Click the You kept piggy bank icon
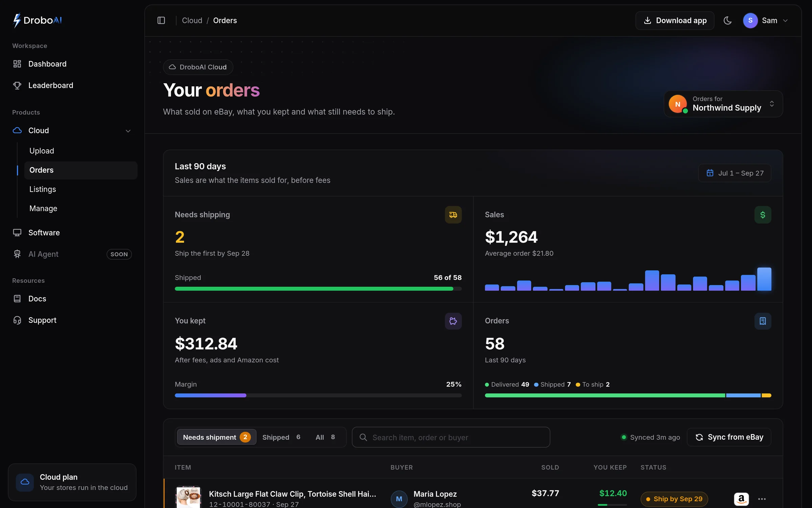 click(x=453, y=321)
